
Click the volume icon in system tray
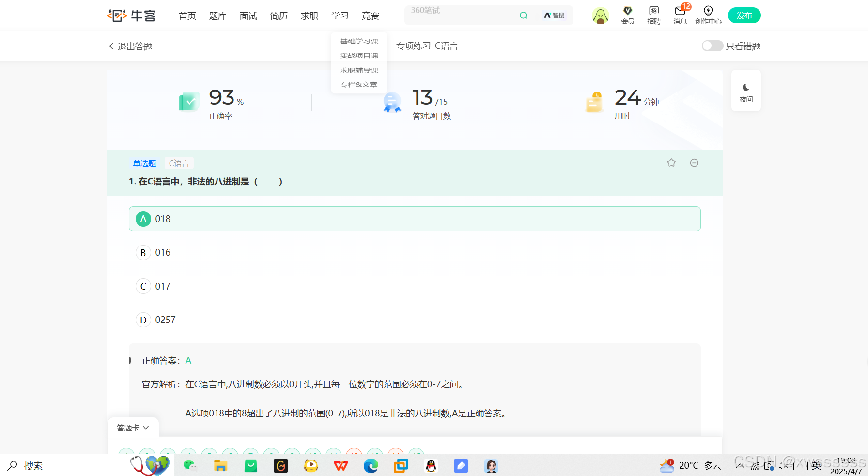coord(783,466)
